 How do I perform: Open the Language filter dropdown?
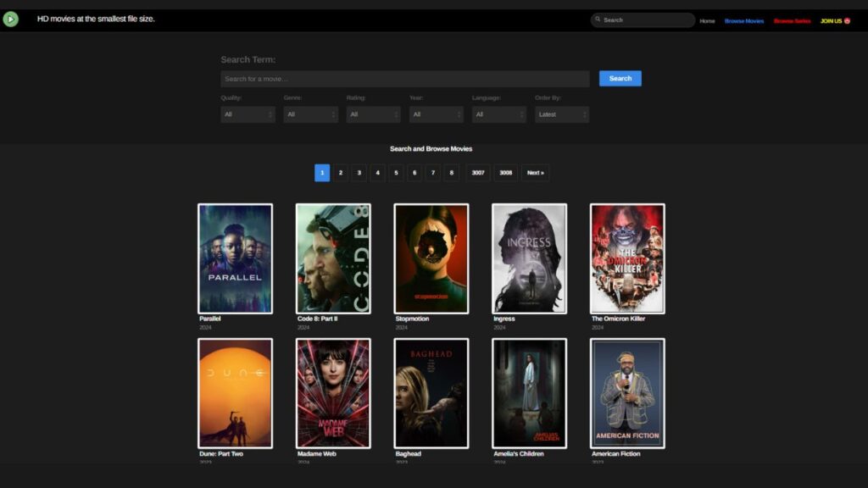[x=498, y=114]
